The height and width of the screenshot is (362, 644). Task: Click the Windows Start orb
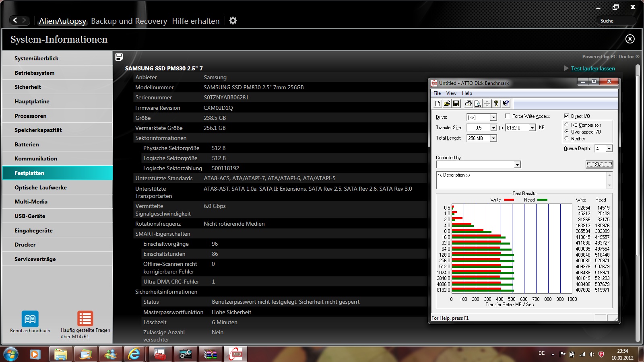11,354
